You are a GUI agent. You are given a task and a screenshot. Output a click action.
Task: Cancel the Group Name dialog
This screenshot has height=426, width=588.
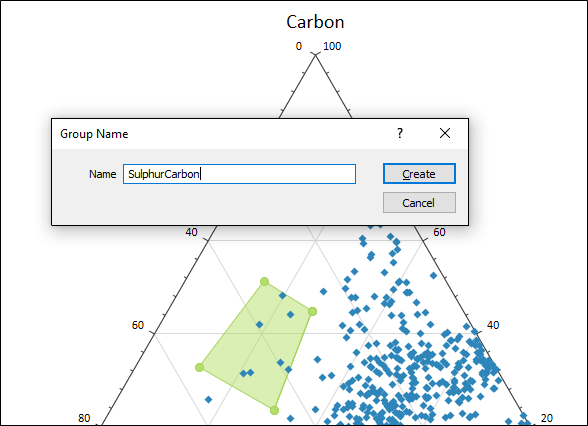click(x=419, y=203)
